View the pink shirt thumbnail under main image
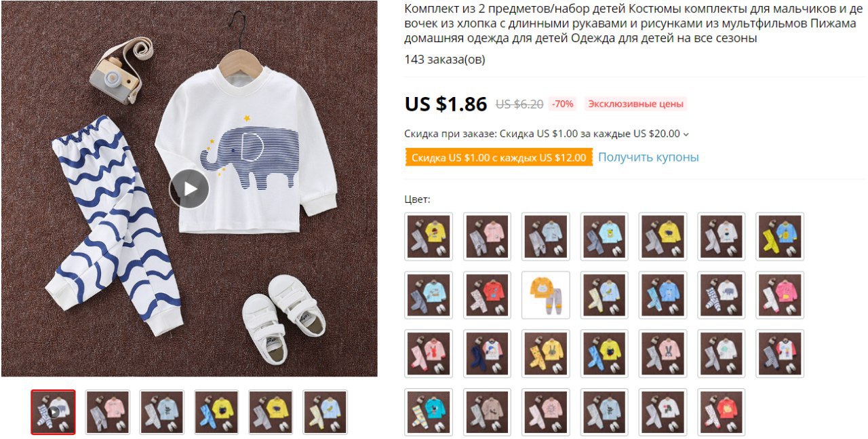868x439 pixels. click(x=107, y=412)
